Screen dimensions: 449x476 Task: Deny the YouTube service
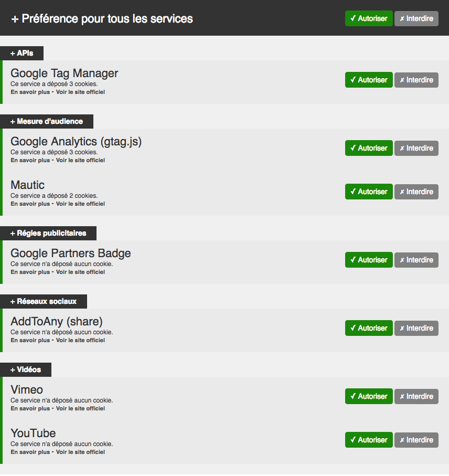416,440
